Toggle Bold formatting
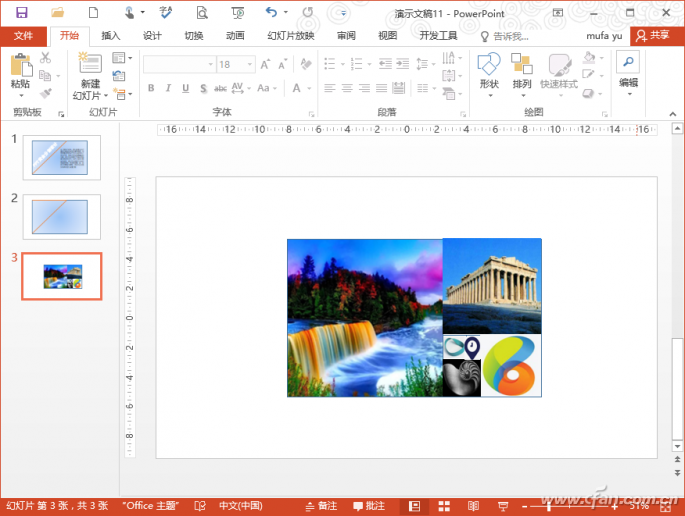The width and height of the screenshot is (685, 516). click(152, 88)
